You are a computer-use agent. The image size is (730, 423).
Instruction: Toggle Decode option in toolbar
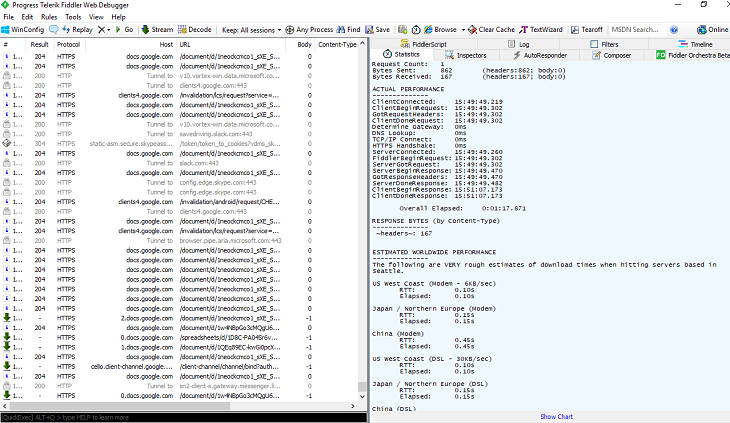[195, 29]
